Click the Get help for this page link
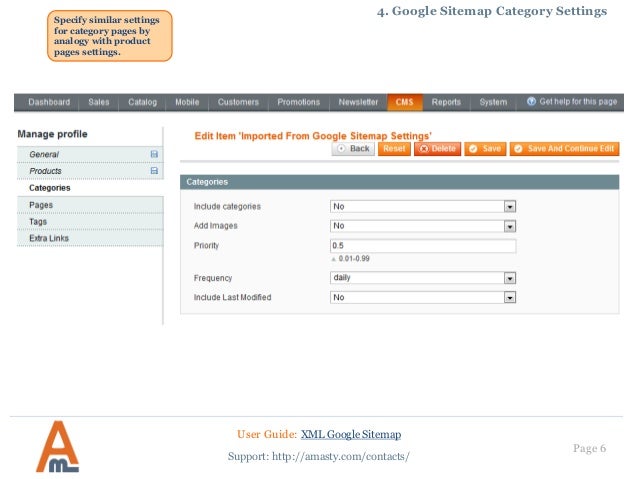This screenshot has width=638, height=479. coord(578,102)
